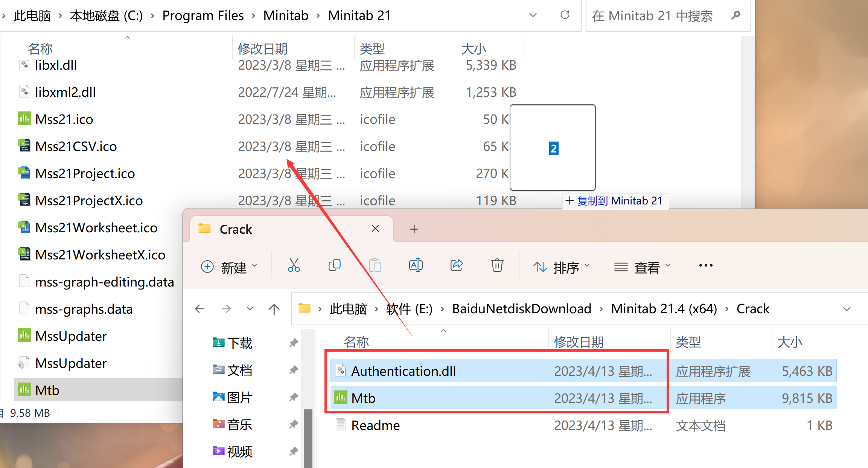
Task: Expand the chevron after Program Files in path
Action: tap(254, 15)
